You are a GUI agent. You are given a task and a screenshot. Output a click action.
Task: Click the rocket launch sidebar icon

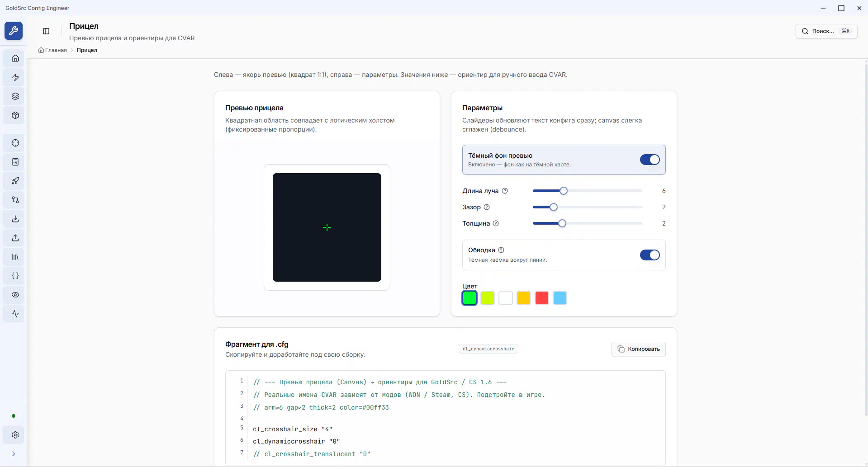coord(15,181)
